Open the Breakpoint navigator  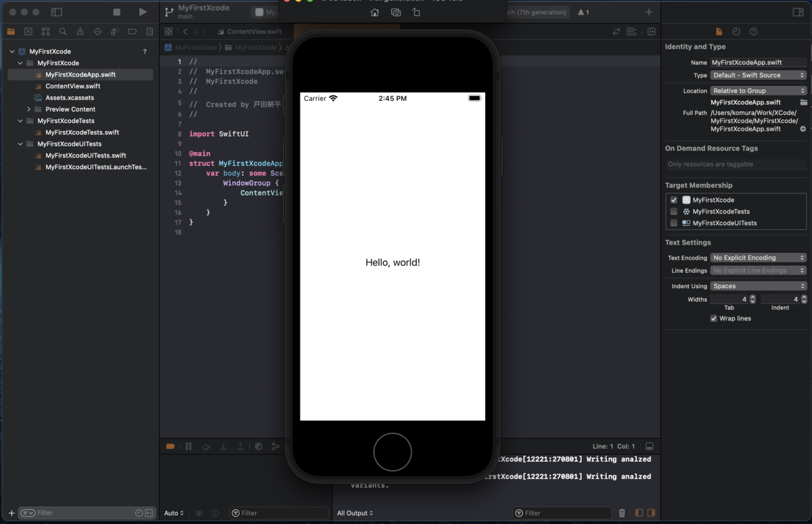pos(132,31)
